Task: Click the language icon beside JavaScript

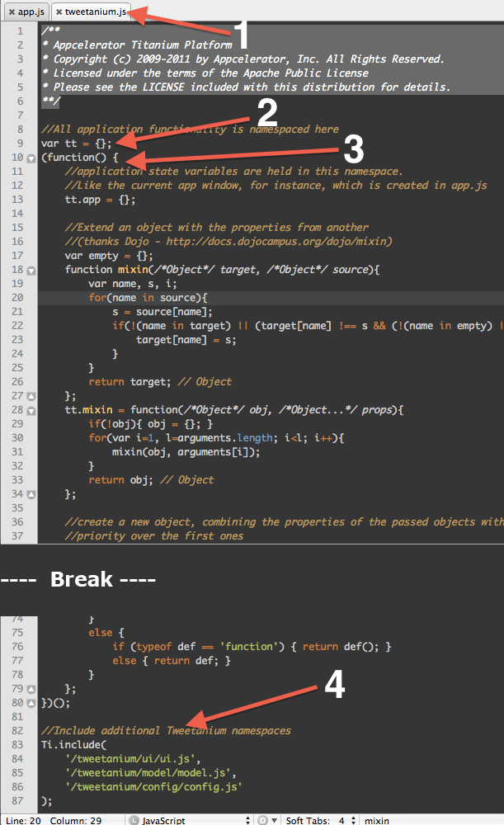Action: click(x=134, y=820)
